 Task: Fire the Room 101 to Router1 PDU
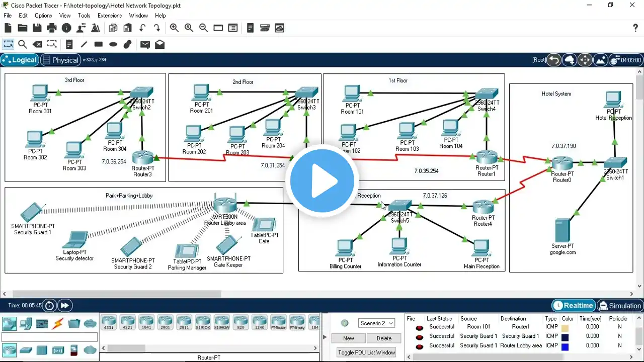(x=419, y=328)
